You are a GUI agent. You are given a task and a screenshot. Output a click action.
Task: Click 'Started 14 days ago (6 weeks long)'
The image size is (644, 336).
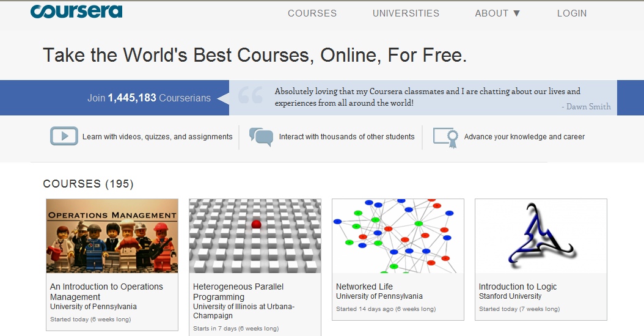pyautogui.click(x=386, y=309)
